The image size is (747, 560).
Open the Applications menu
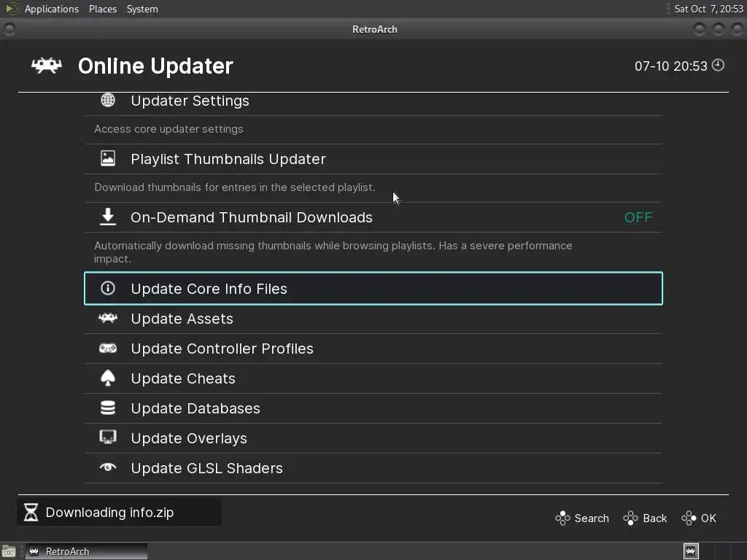52,9
